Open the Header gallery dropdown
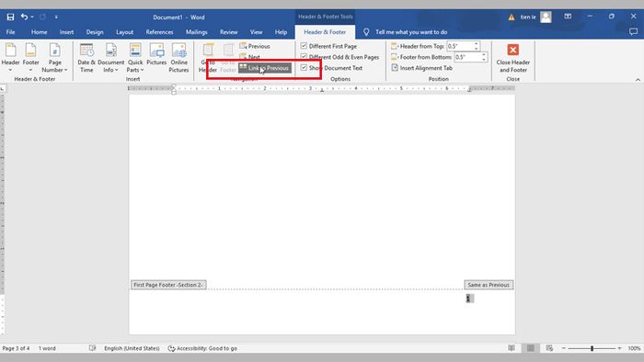 click(x=11, y=57)
